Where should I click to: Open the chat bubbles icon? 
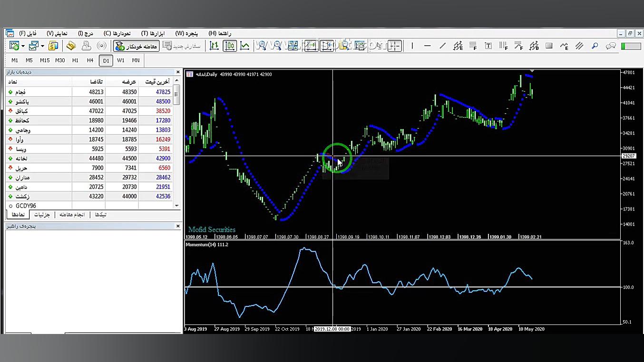611,46
